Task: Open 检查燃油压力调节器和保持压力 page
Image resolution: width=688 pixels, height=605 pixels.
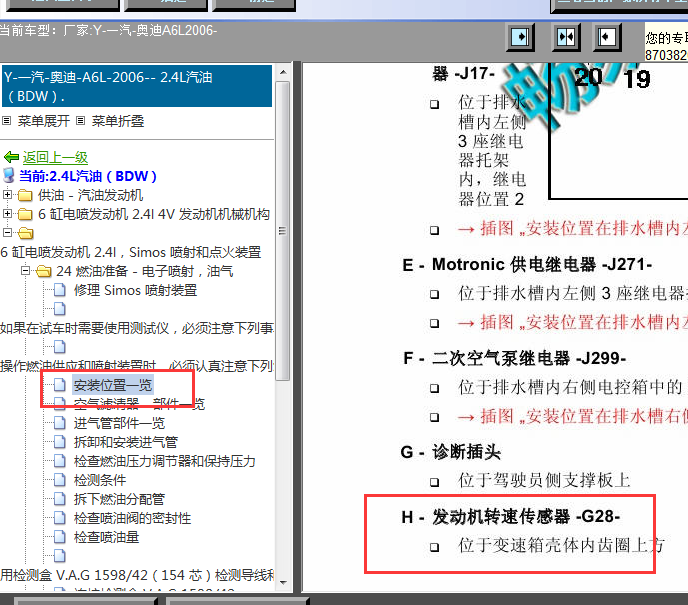Action: coord(165,461)
